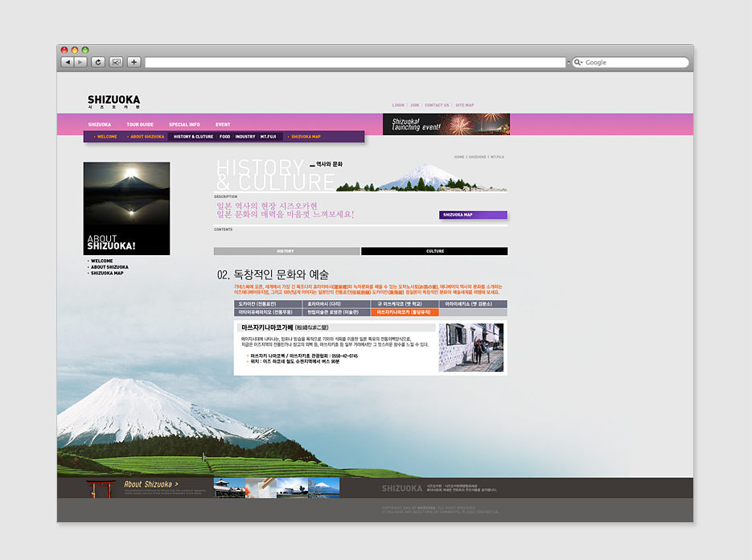Click the Mt. Fuji footer thumbnail
Viewport: 752px width, 560px height.
coord(324,488)
